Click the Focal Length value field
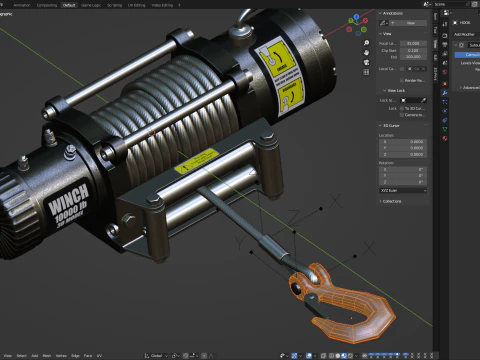Image resolution: width=480 pixels, height=360 pixels. point(413,43)
